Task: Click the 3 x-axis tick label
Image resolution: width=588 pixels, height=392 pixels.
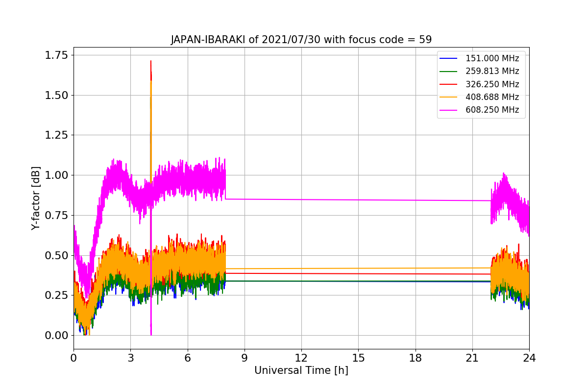Action: click(x=130, y=358)
